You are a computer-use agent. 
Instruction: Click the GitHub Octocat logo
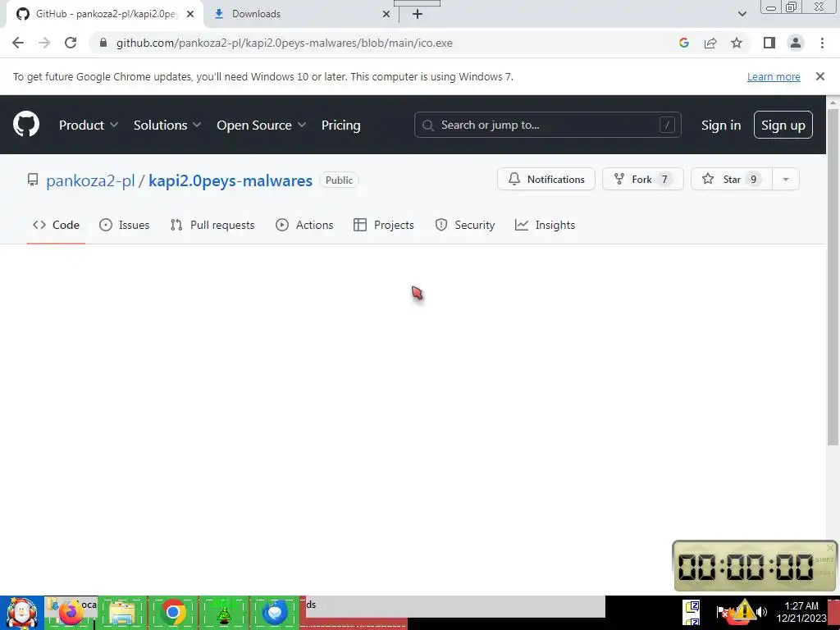[x=26, y=125]
